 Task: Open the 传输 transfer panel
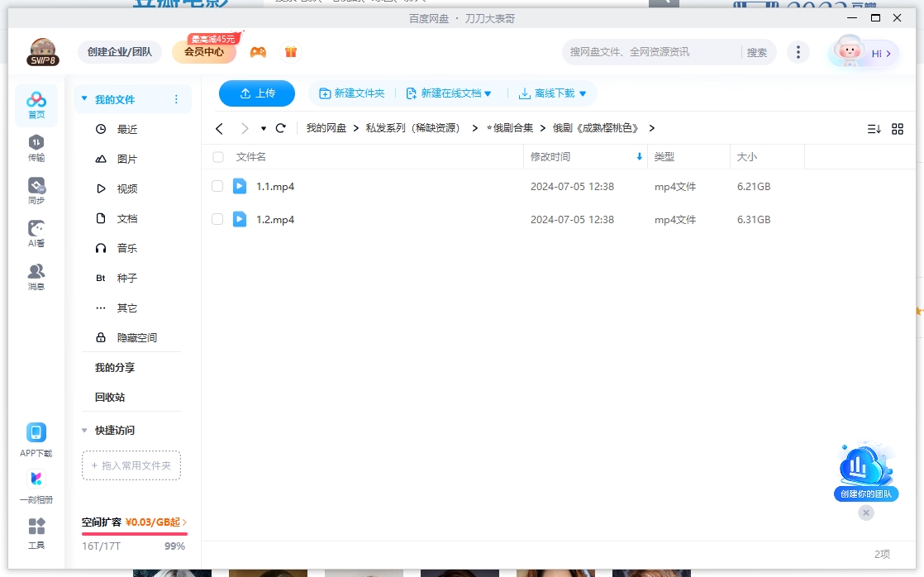coord(36,147)
